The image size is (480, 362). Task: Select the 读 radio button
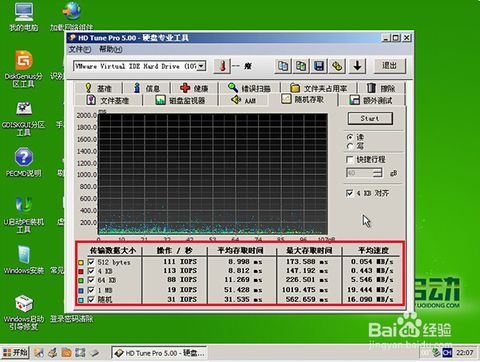click(x=350, y=137)
